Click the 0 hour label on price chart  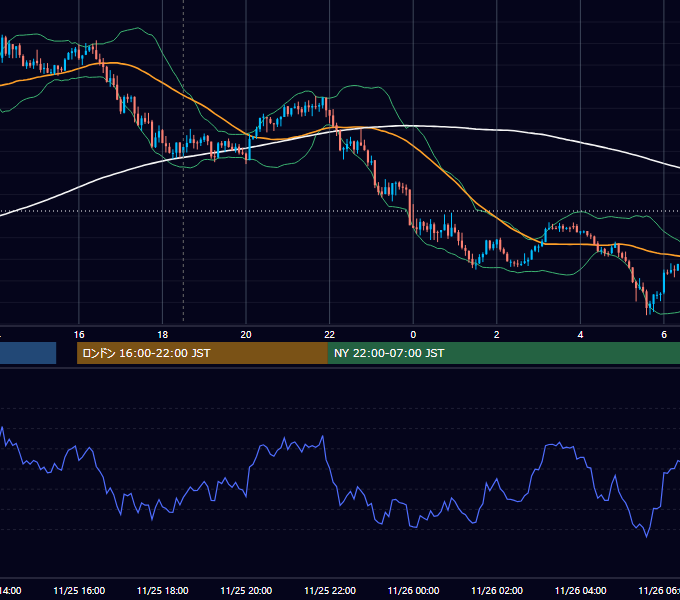(413, 335)
